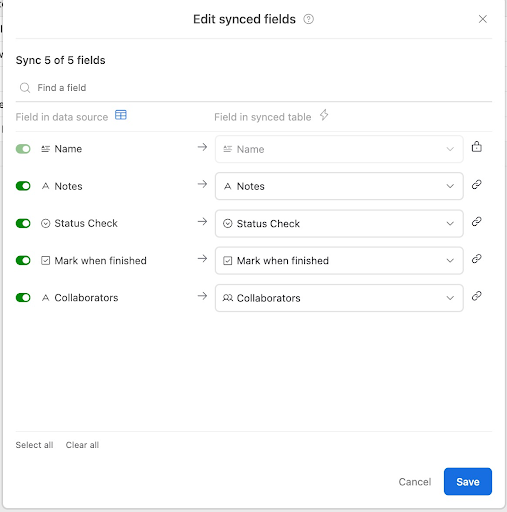Toggle Mark when finished sync switch
507x512 pixels.
click(23, 260)
